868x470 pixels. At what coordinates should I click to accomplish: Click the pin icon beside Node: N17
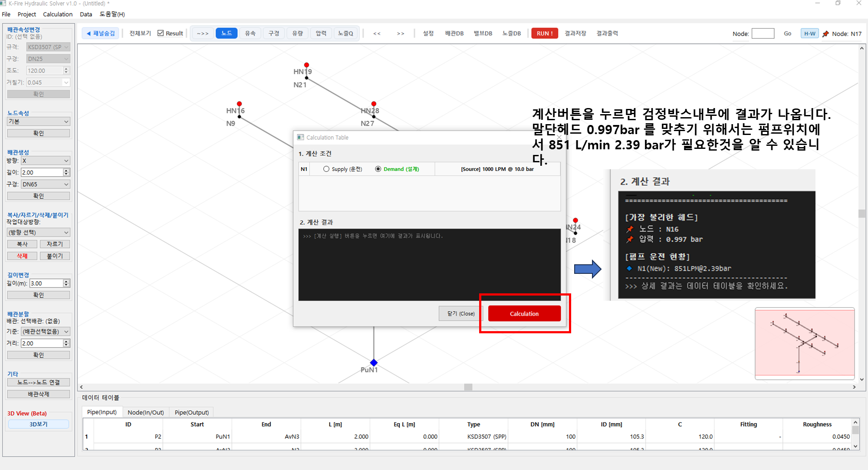coord(825,34)
